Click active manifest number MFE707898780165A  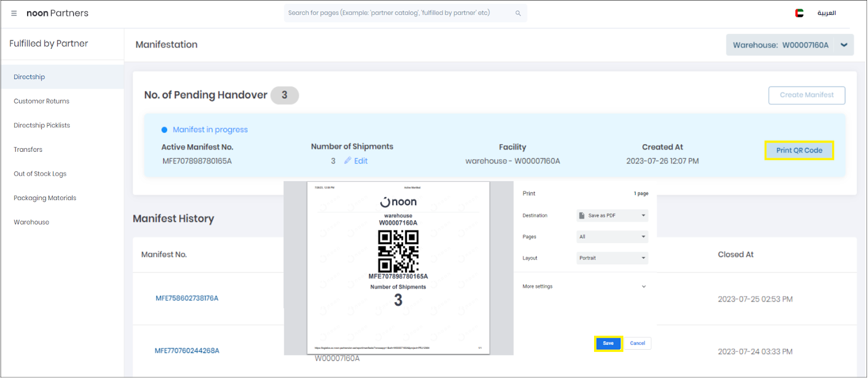[197, 161]
